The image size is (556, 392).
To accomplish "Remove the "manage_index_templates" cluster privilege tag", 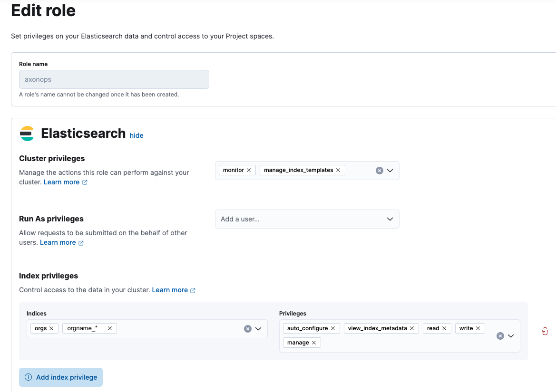I will (338, 170).
